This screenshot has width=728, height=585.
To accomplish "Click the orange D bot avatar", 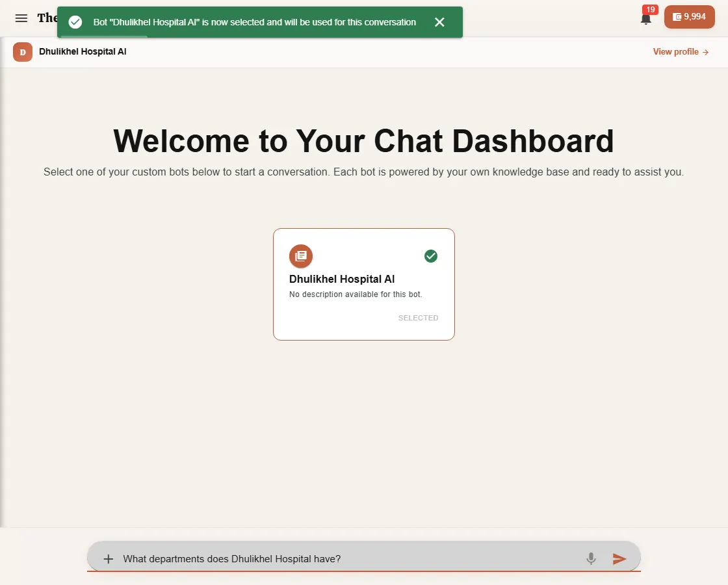I will pyautogui.click(x=23, y=52).
